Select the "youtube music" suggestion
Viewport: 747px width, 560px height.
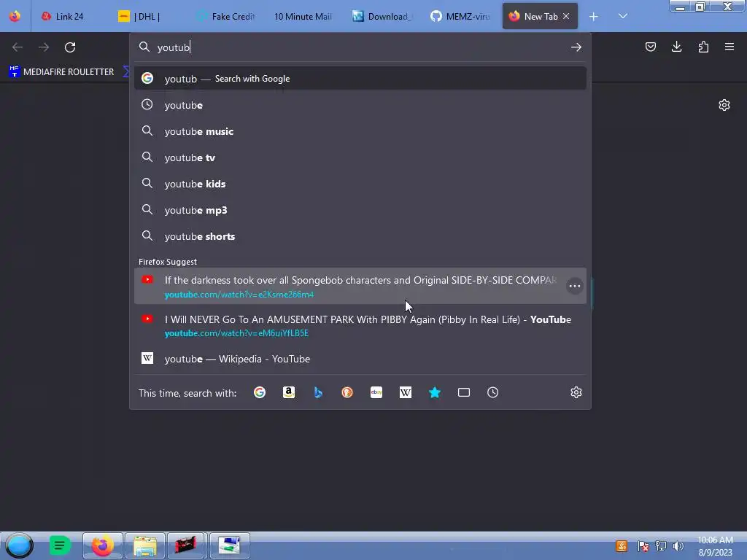coord(360,131)
